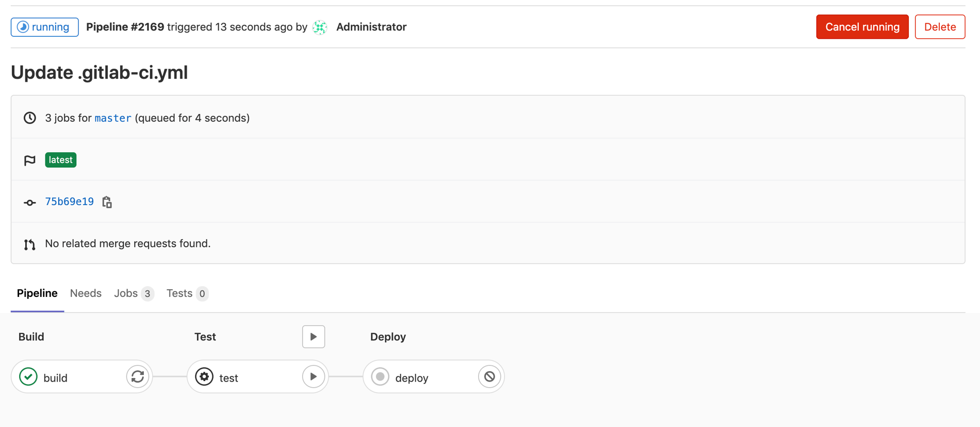Click the latest pipeline badge
This screenshot has height=427, width=980.
pyautogui.click(x=60, y=160)
